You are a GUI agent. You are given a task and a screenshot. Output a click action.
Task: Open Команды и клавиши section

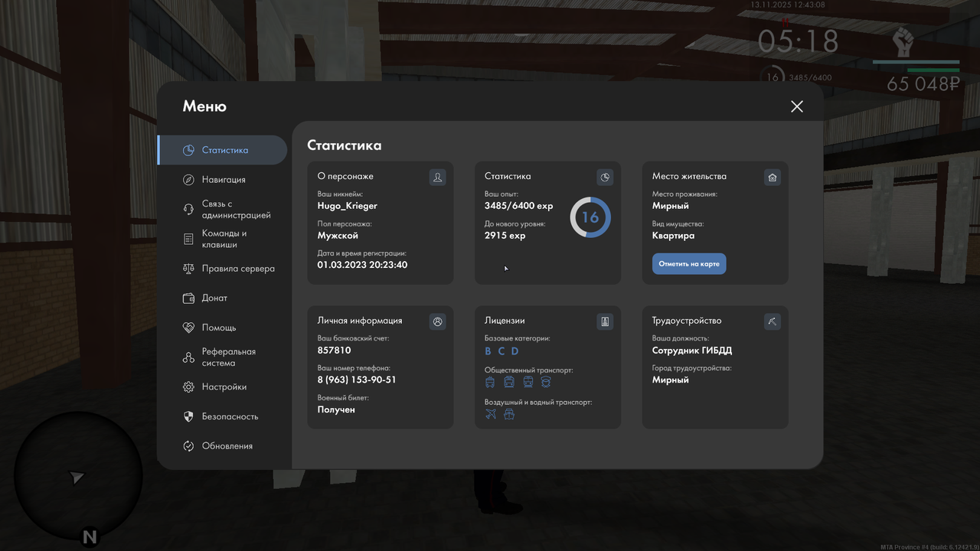[222, 239]
